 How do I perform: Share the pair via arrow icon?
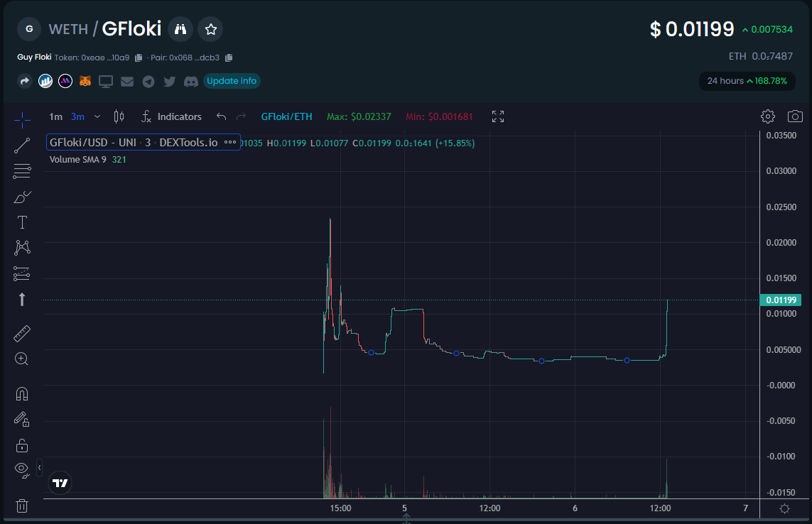[x=24, y=81]
